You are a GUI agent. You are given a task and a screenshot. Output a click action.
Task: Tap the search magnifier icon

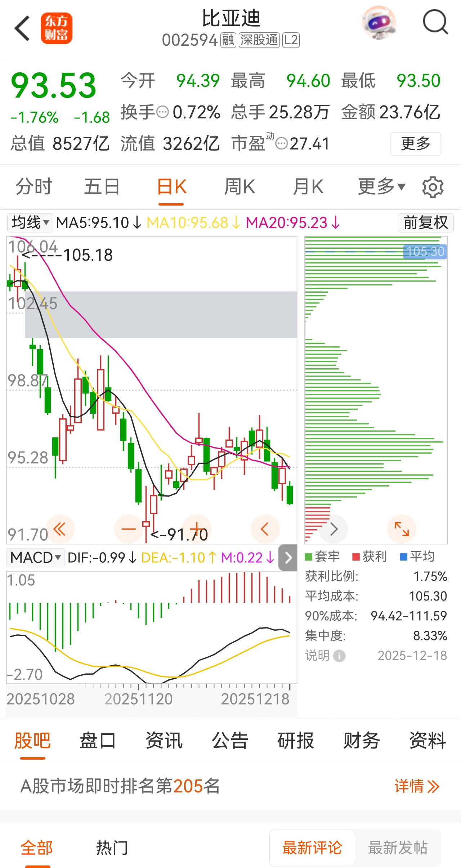point(435,22)
